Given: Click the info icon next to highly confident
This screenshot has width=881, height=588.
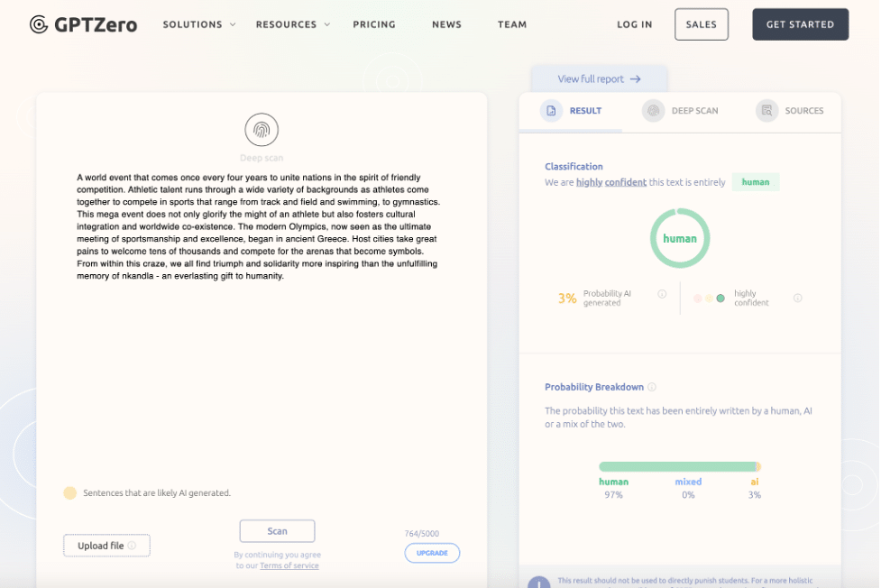Looking at the screenshot, I should point(797,297).
